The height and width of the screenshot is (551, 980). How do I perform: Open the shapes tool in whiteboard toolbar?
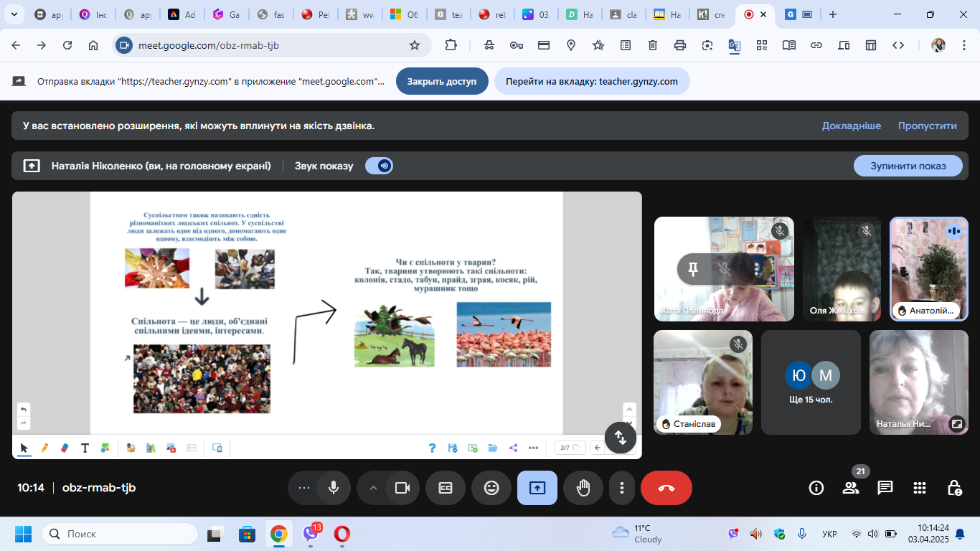click(x=105, y=448)
